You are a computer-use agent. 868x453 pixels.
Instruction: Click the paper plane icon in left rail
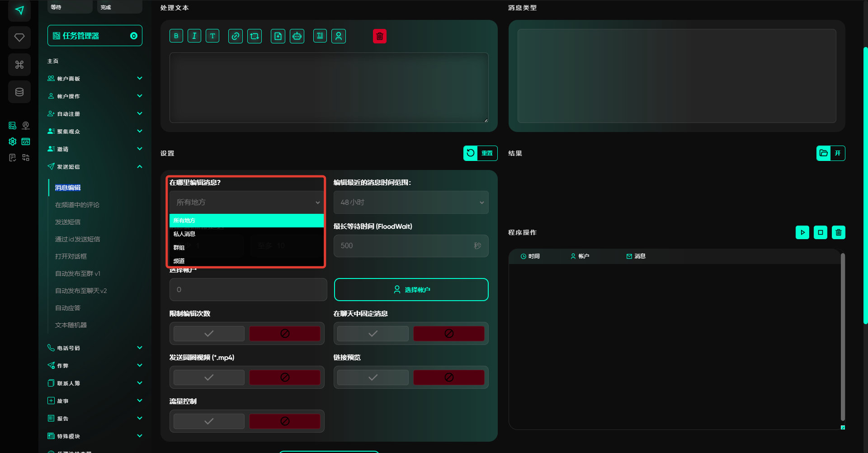click(19, 10)
